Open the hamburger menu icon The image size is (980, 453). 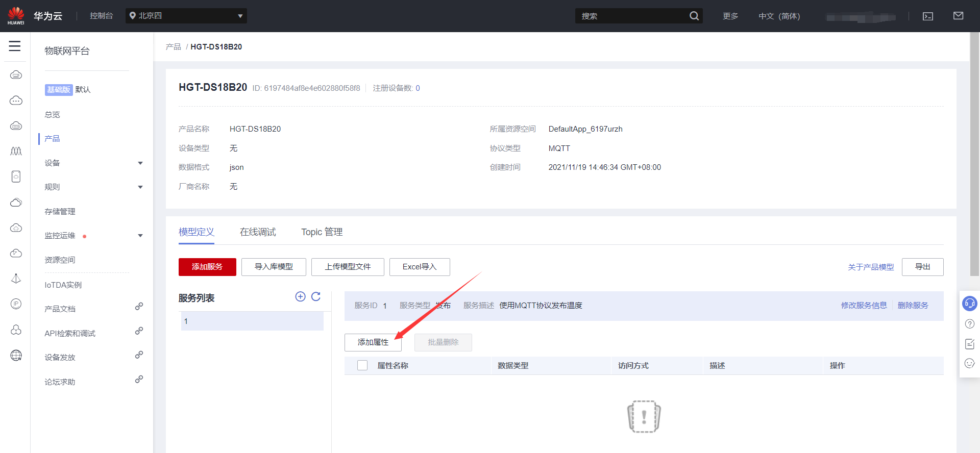pos(15,46)
